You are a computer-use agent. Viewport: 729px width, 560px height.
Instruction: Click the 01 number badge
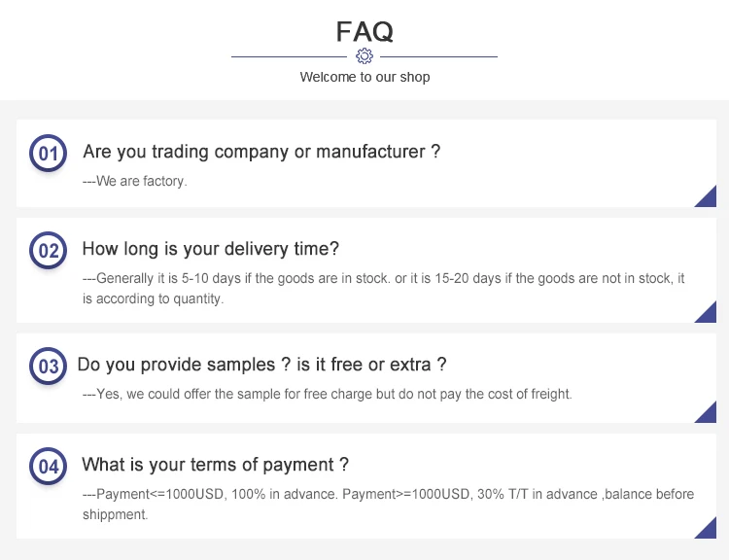48,154
